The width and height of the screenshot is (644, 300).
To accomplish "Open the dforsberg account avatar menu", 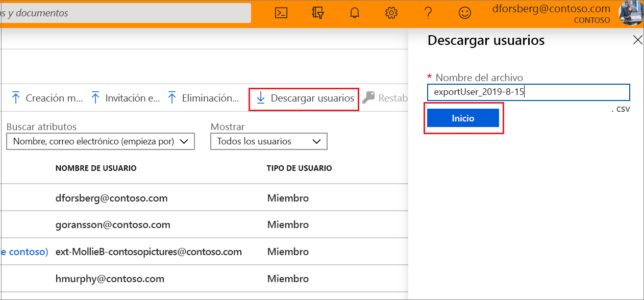I will click(631, 13).
